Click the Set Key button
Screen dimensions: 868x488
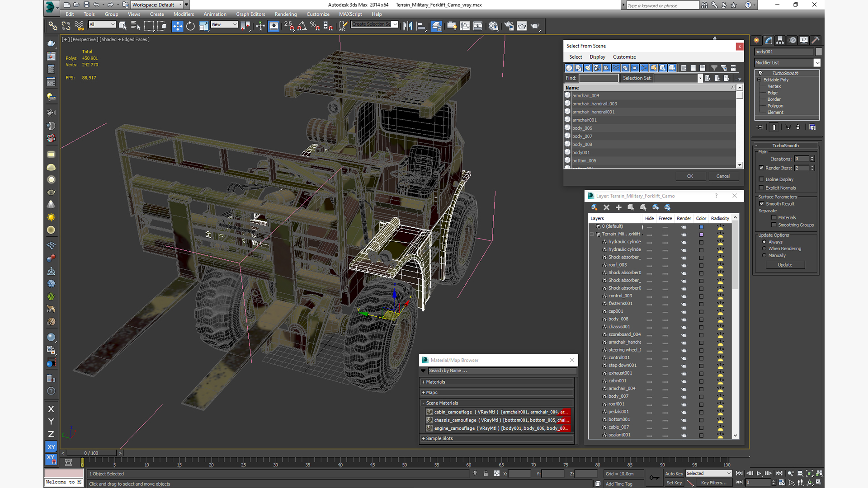674,483
